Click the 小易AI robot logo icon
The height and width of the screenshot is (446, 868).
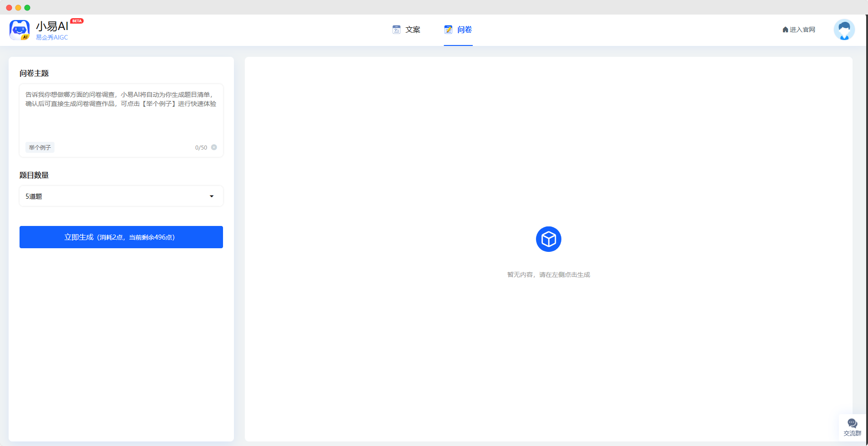coord(20,30)
